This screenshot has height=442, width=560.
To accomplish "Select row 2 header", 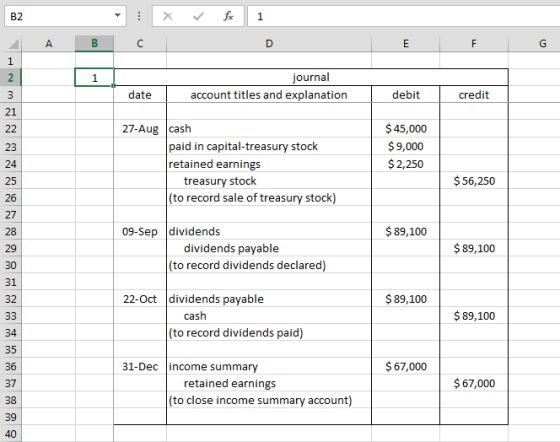I will tap(10, 77).
